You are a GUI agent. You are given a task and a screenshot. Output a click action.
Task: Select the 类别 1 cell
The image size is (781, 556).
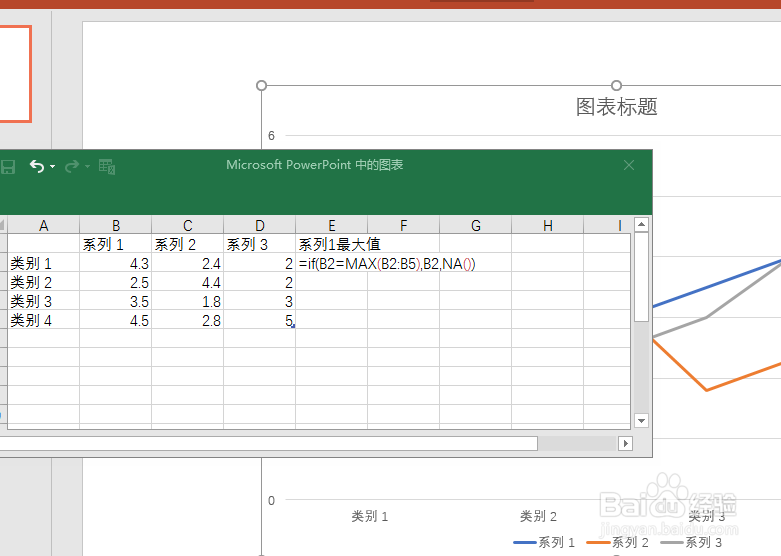43,263
